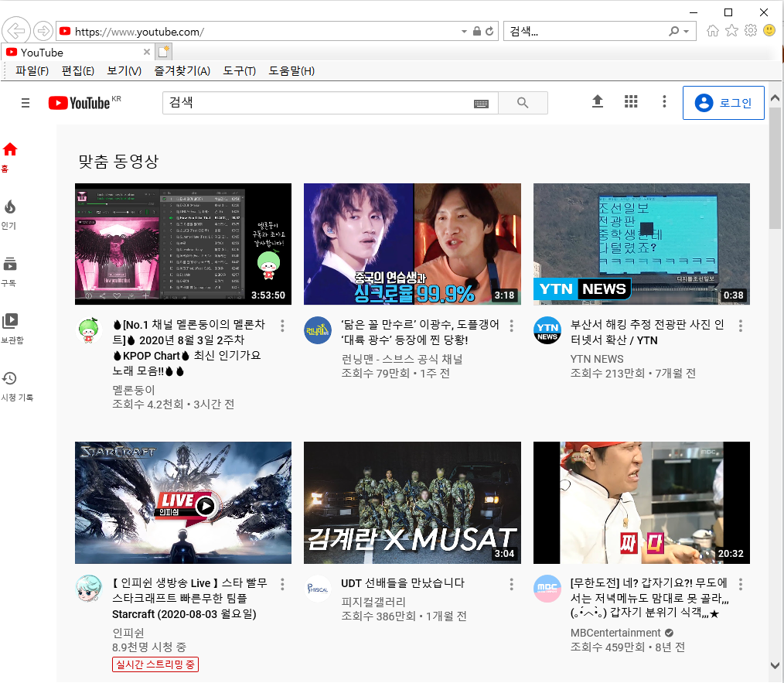Click the smiley feedback icon

click(x=769, y=31)
